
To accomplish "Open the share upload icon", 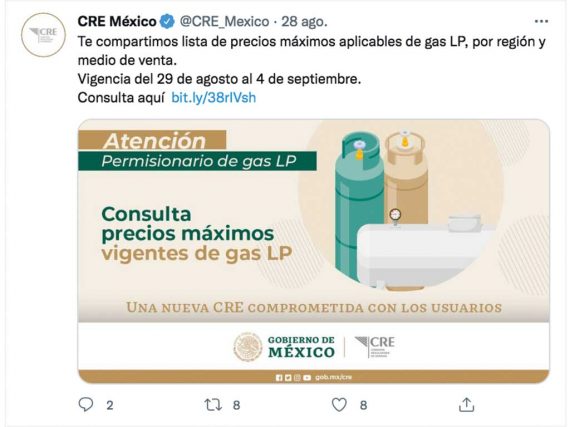I will (466, 404).
